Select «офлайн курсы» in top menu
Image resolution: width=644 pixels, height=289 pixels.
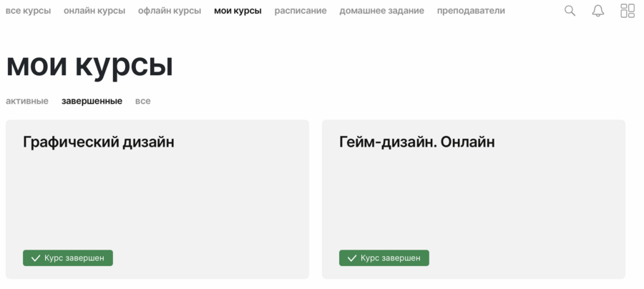point(170,11)
